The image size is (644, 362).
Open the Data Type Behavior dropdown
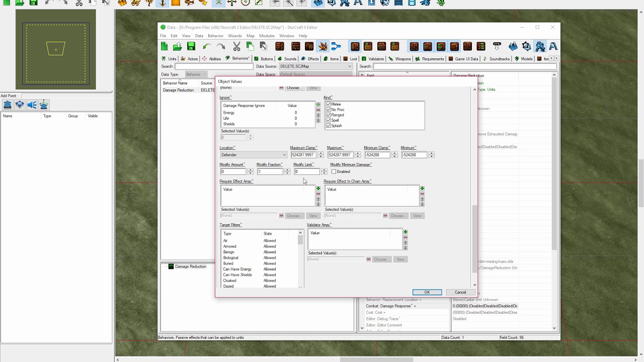coord(196,74)
